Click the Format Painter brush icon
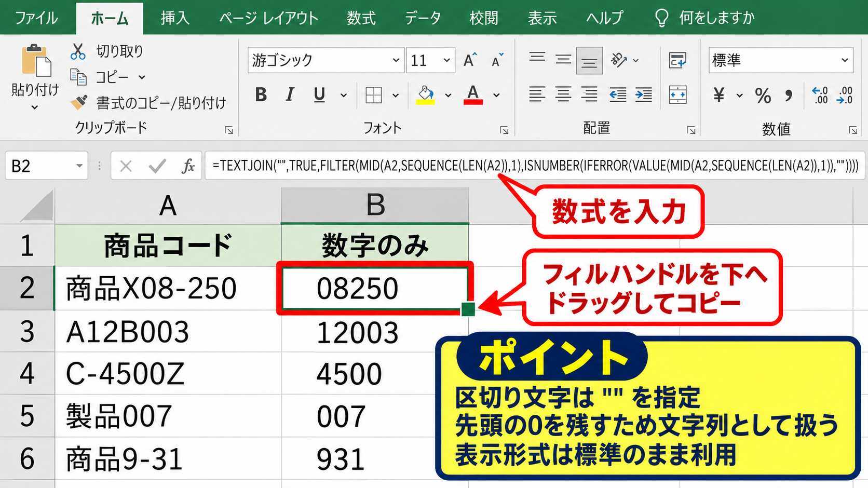The height and width of the screenshot is (488, 868). click(79, 102)
